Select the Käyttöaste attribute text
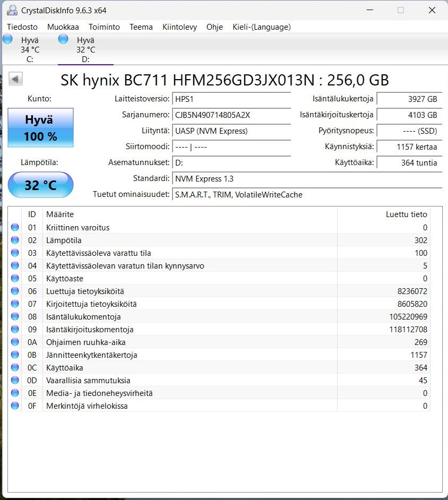448x500 pixels. pos(65,279)
